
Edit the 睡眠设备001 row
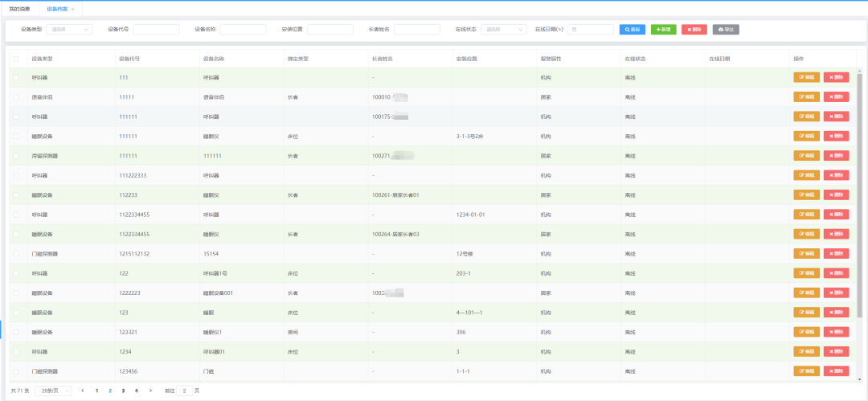807,293
